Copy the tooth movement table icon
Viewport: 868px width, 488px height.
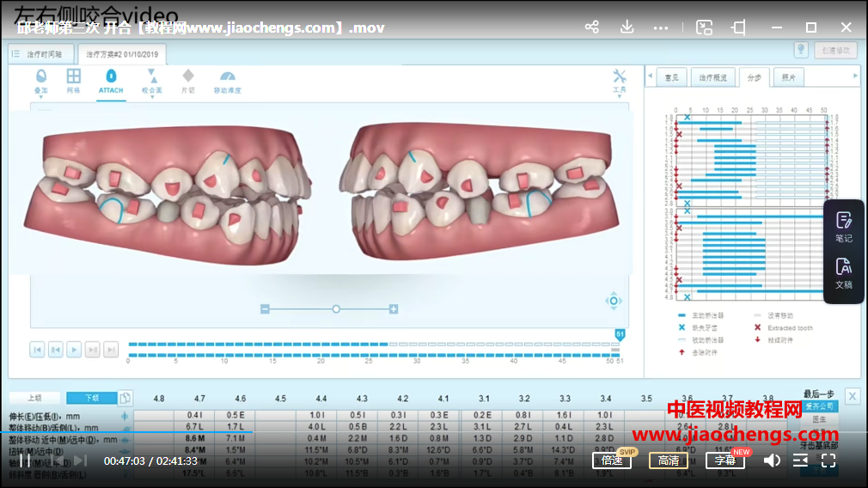click(x=125, y=398)
